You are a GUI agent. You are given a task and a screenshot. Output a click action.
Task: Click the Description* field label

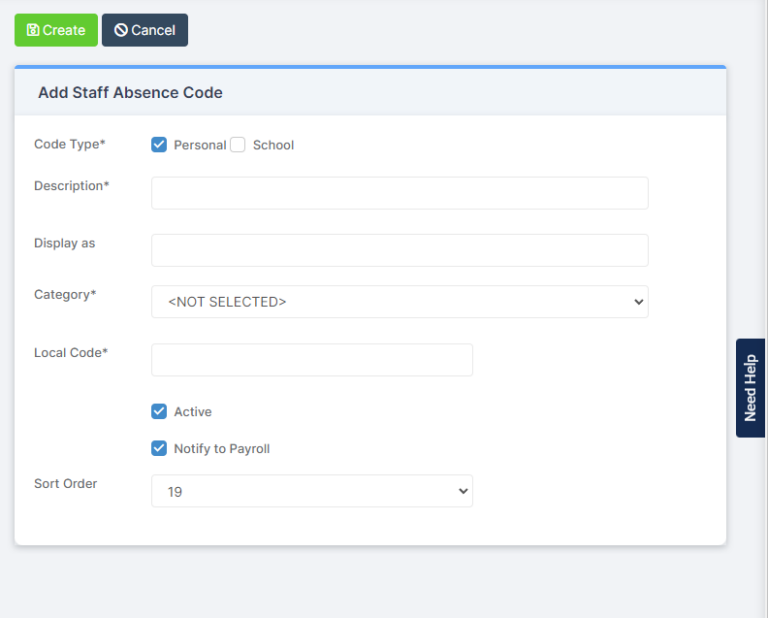coord(72,186)
